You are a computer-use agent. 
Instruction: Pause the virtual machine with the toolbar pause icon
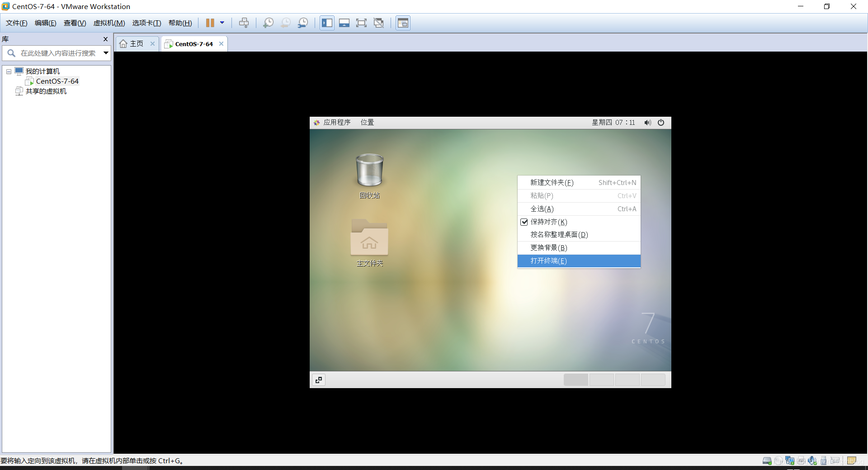tap(210, 23)
